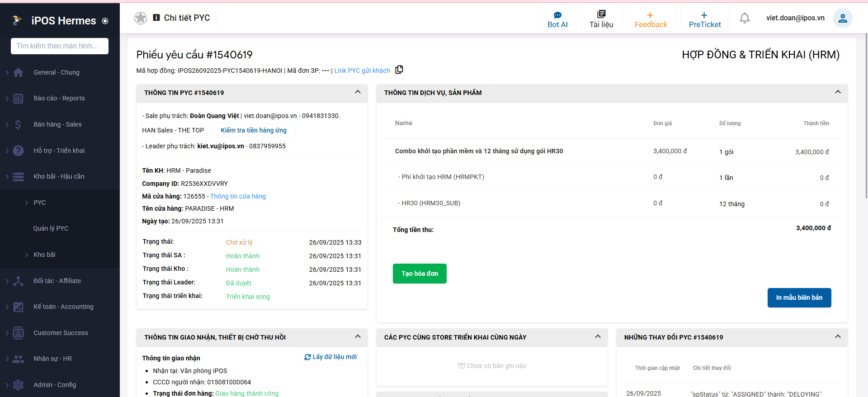Click the home icon beside General - Chung

pyautogui.click(x=19, y=72)
